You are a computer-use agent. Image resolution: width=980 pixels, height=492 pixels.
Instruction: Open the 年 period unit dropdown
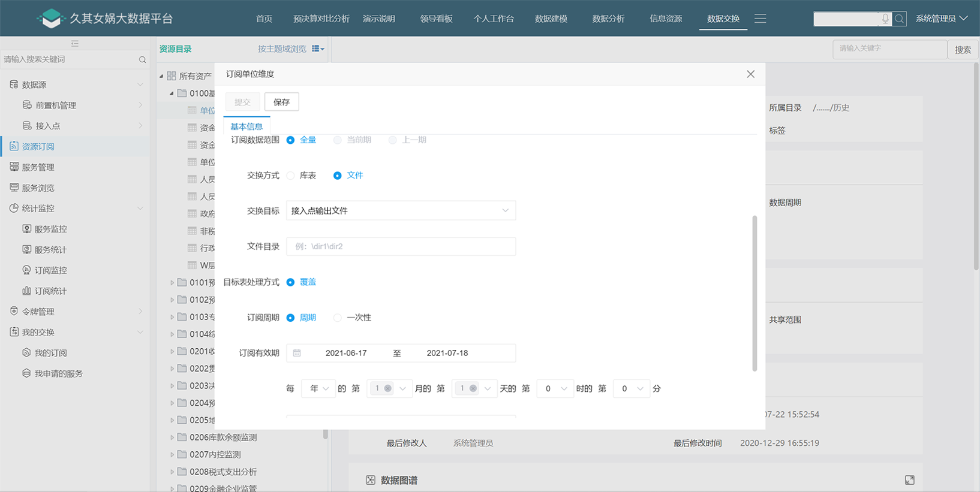point(318,388)
